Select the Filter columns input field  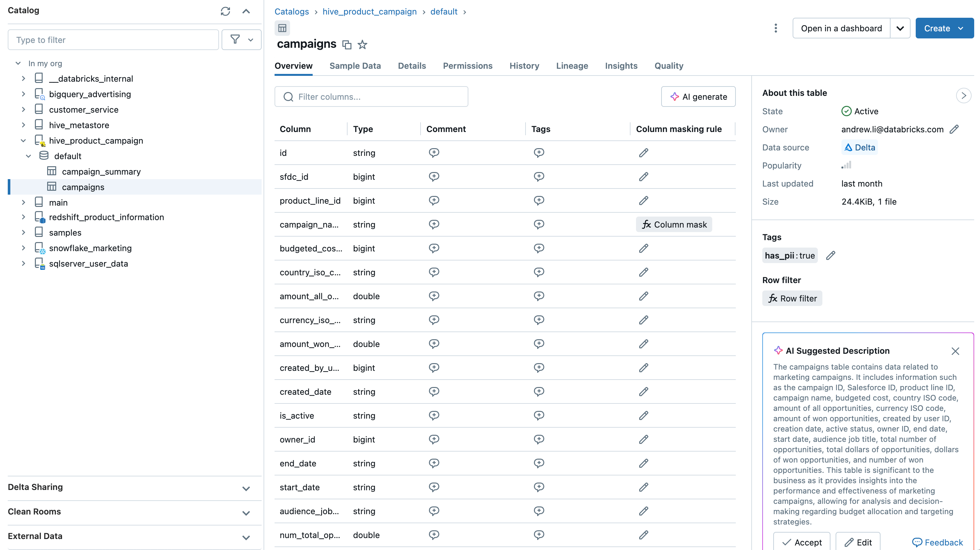pos(371,97)
